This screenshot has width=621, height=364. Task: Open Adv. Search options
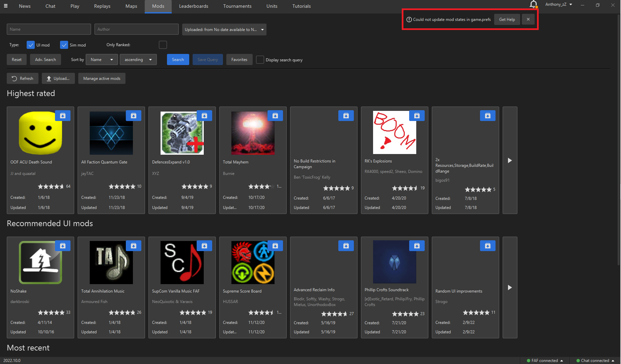click(x=46, y=60)
